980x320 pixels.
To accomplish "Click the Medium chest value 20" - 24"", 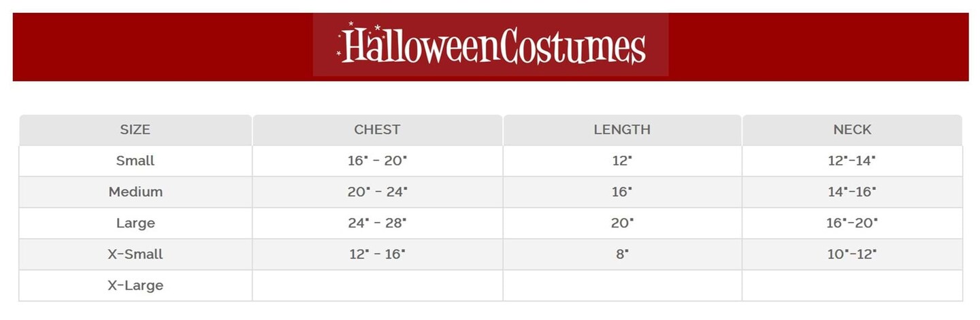I will (x=377, y=192).
